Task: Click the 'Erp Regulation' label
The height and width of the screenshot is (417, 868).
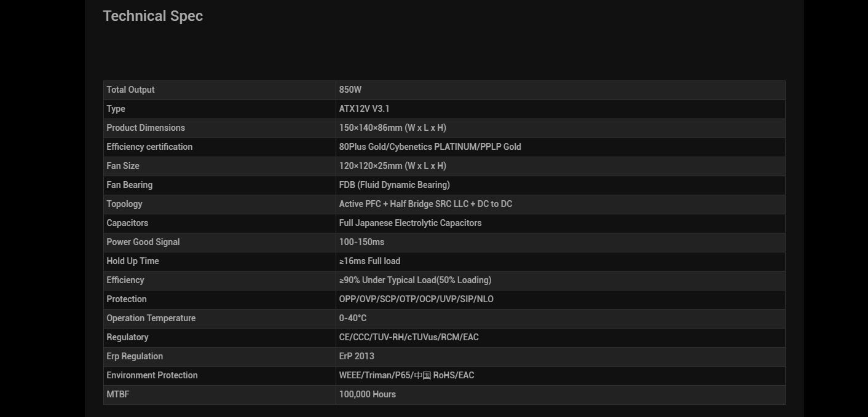Action: tap(135, 356)
